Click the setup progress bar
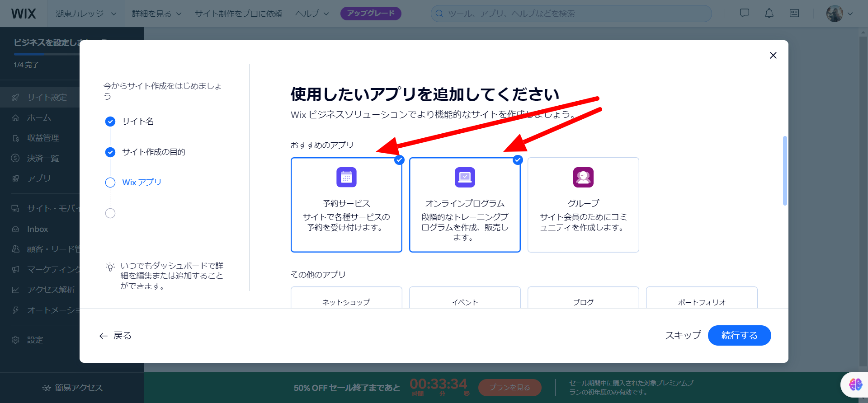The height and width of the screenshot is (403, 868). [x=47, y=54]
